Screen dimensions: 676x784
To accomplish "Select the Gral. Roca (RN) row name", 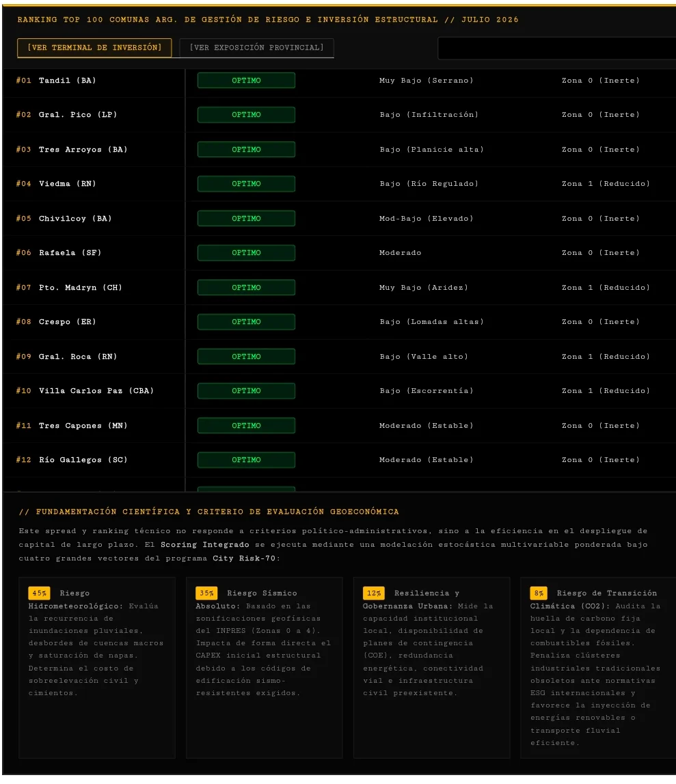I will click(x=78, y=357).
